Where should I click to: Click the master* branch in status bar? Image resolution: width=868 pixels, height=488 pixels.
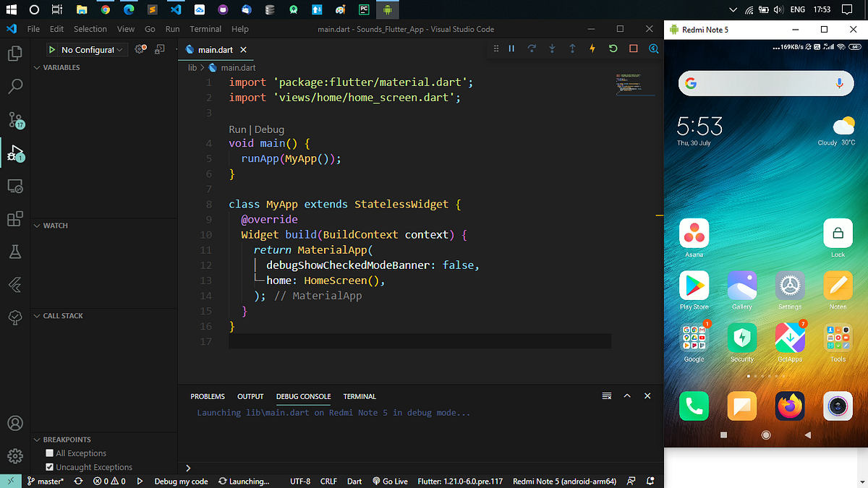click(x=46, y=481)
